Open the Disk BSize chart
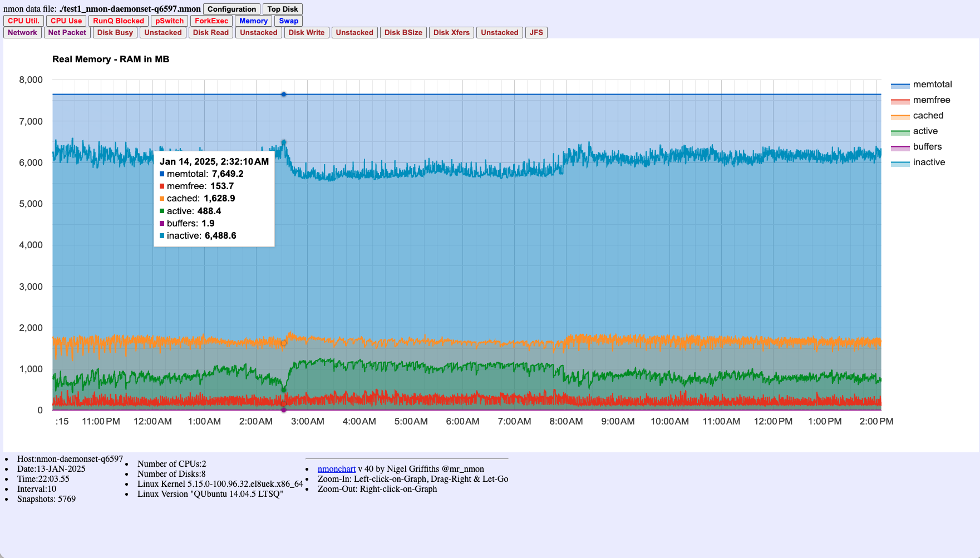Viewport: 980px width, 558px height. coord(403,32)
